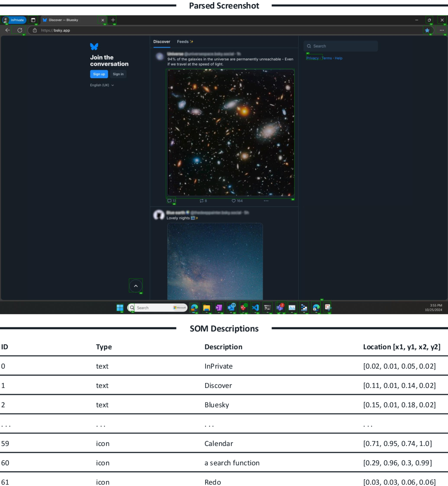Open the Privacy link

[x=312, y=58]
